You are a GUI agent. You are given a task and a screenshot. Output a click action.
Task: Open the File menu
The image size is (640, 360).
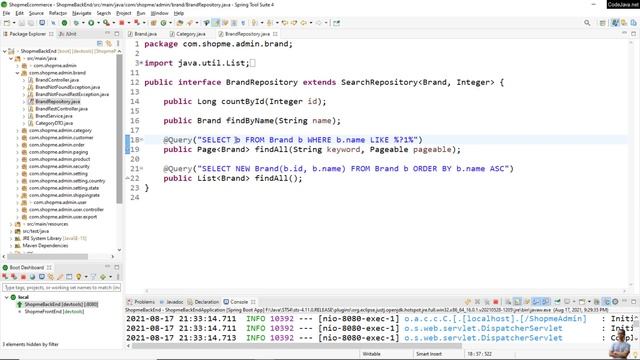pyautogui.click(x=6, y=13)
